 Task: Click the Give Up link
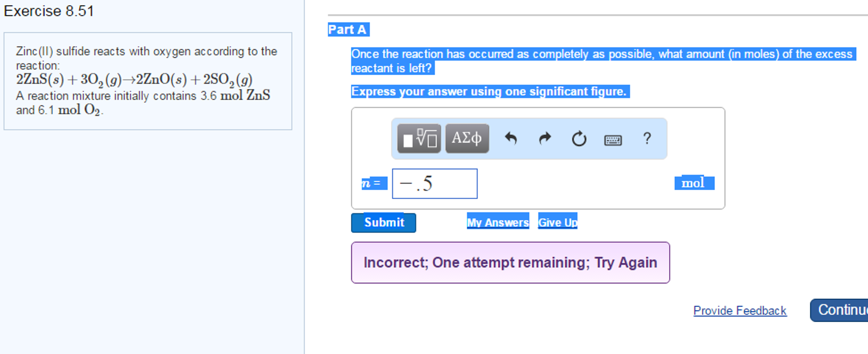tap(557, 222)
